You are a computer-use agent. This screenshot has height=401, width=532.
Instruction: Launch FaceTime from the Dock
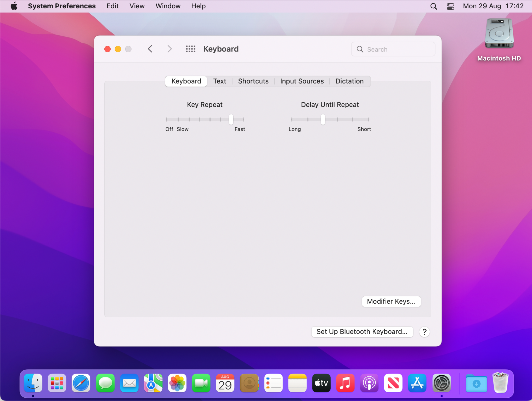click(201, 383)
